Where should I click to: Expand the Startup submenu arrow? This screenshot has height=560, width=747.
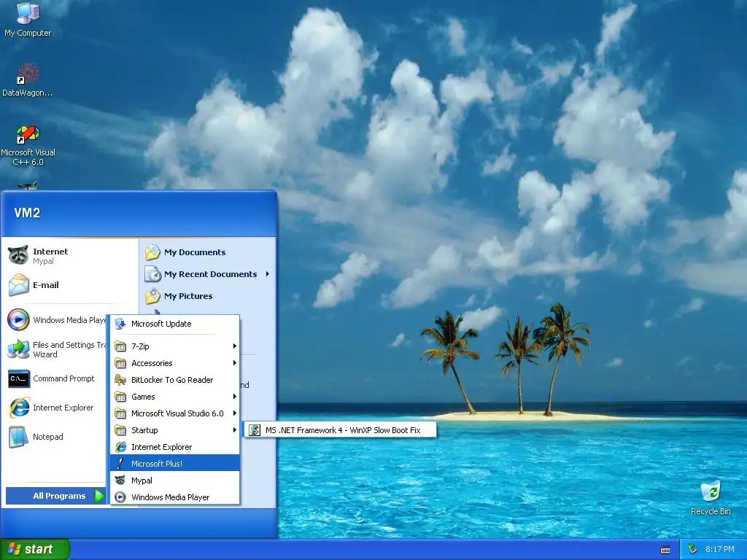234,430
